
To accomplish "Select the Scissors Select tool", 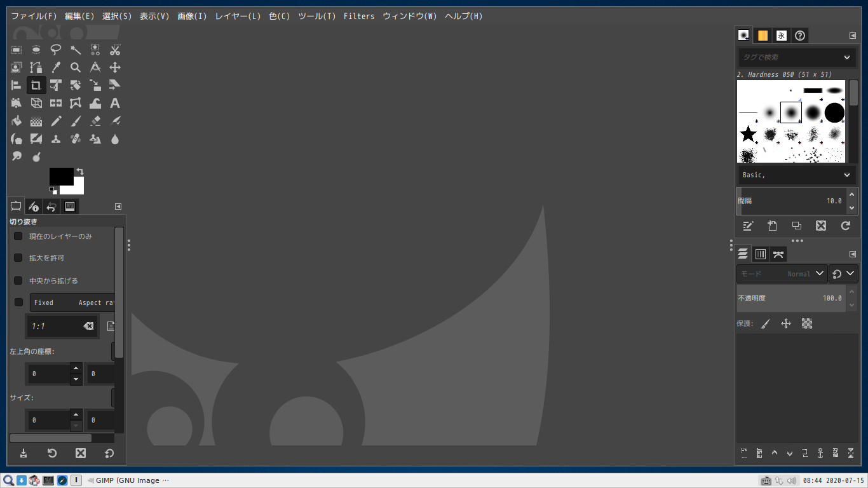I will click(115, 50).
